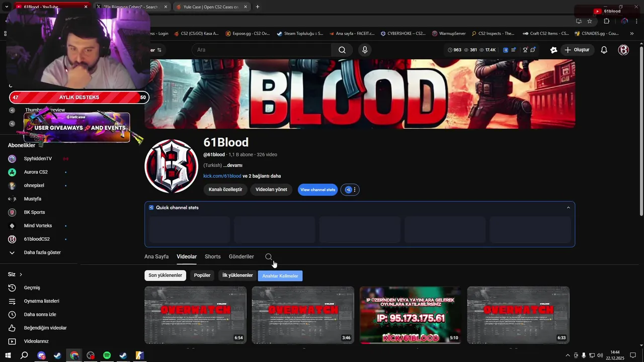Show more bookmarks with double chevron
Screen dimensions: 644x362
632,34
